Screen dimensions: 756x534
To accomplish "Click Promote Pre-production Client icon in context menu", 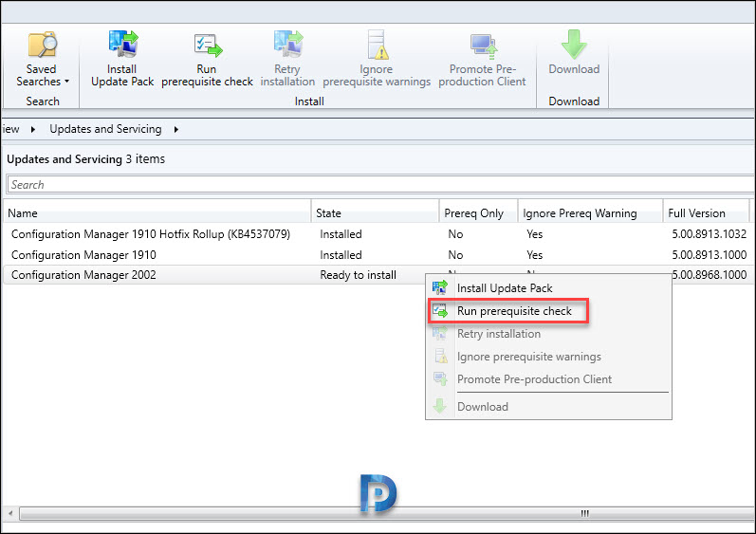I will click(440, 378).
